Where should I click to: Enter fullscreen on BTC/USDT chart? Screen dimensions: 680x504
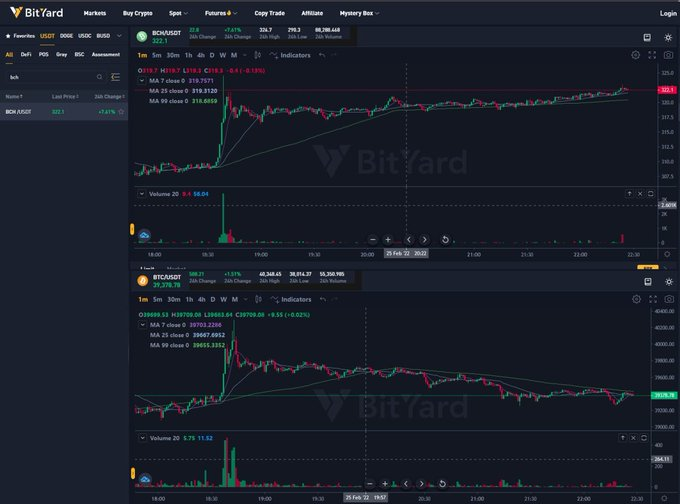(653, 299)
